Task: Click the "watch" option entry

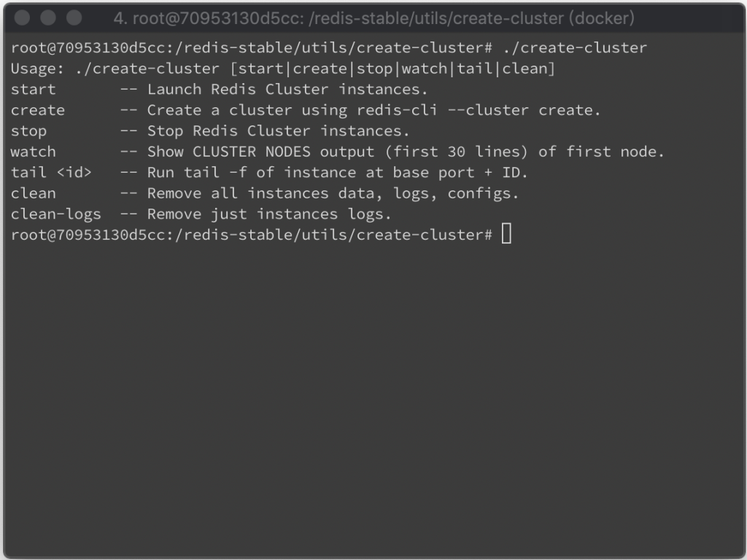Action: coord(34,152)
